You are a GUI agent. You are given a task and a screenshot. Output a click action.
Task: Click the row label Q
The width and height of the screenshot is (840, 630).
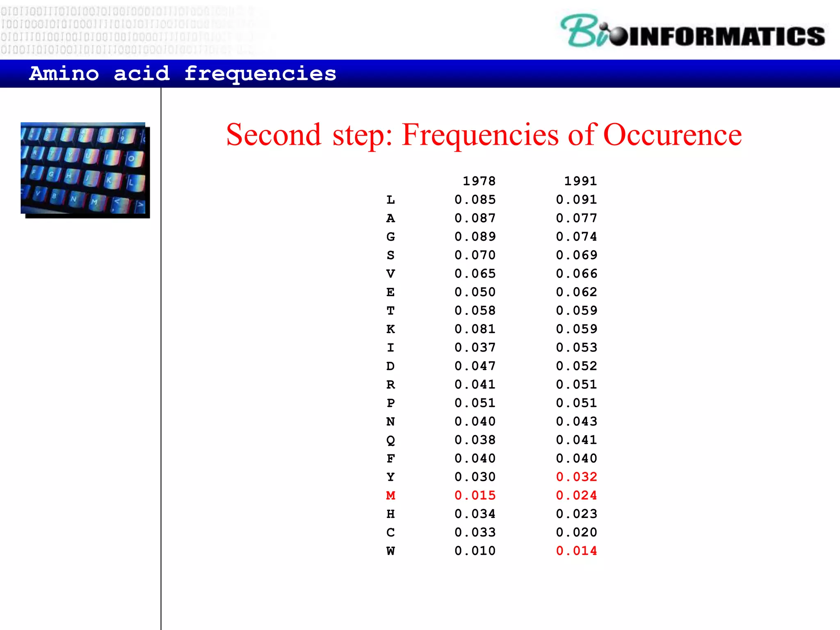coord(390,440)
